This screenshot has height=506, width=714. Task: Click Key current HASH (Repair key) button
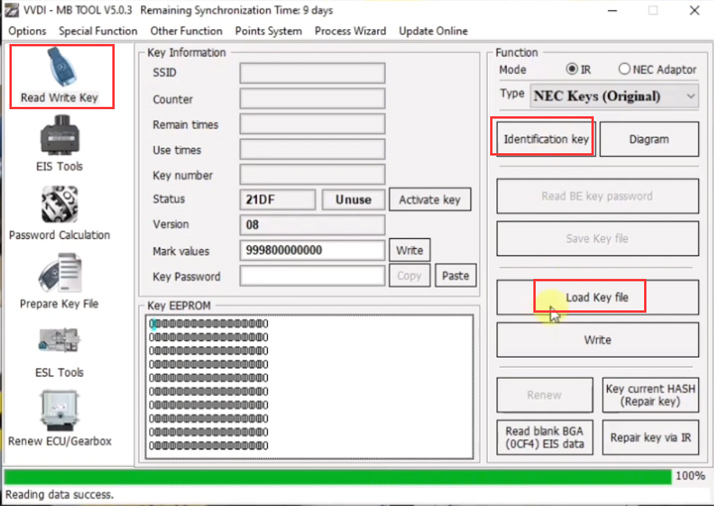coord(650,395)
